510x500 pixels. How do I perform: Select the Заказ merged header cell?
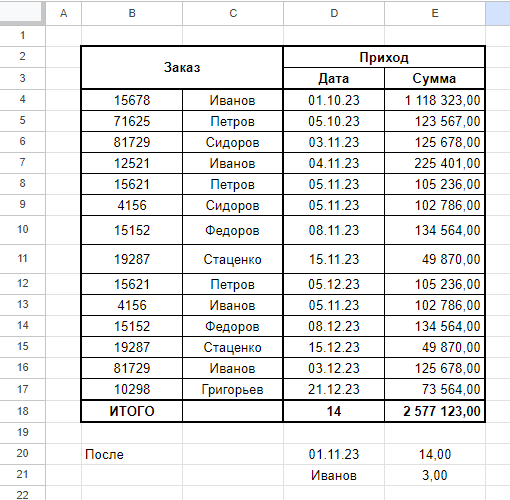pyautogui.click(x=182, y=68)
